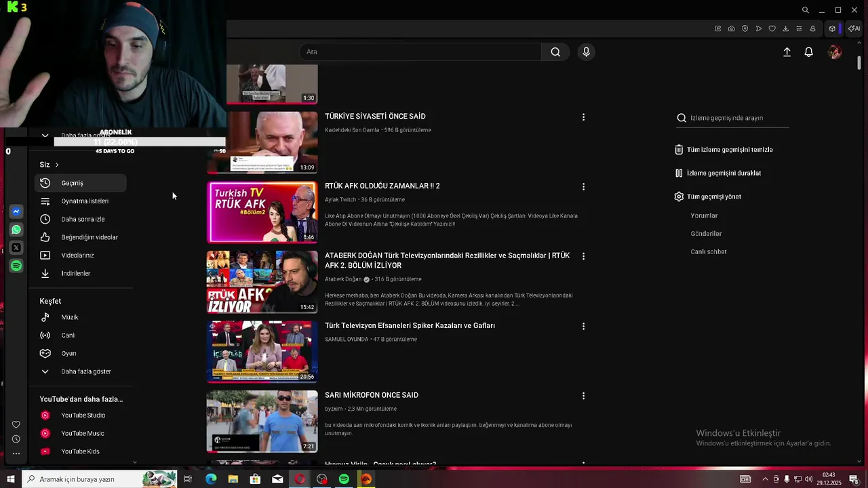
Task: Select Geçmiş in the sidebar
Action: (81, 183)
